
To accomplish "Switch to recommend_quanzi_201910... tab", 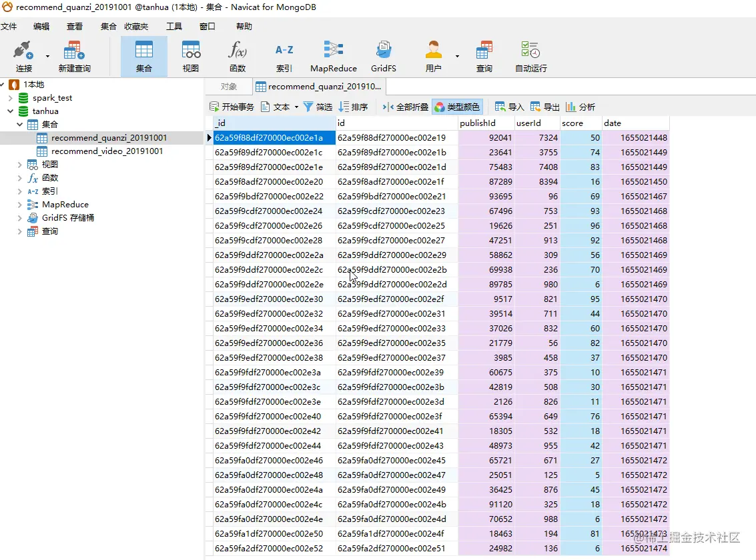I will 319,87.
